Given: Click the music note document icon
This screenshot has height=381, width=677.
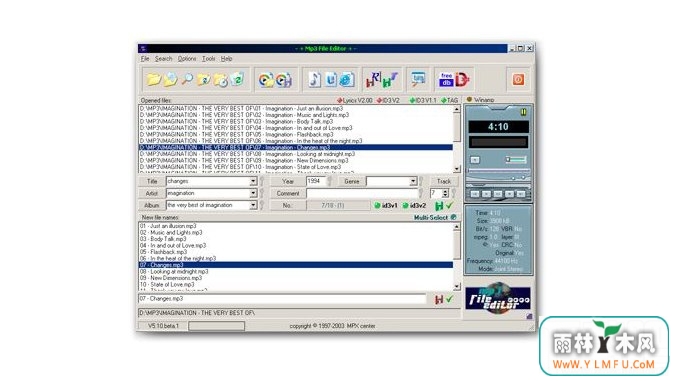Looking at the screenshot, I should [x=314, y=79].
